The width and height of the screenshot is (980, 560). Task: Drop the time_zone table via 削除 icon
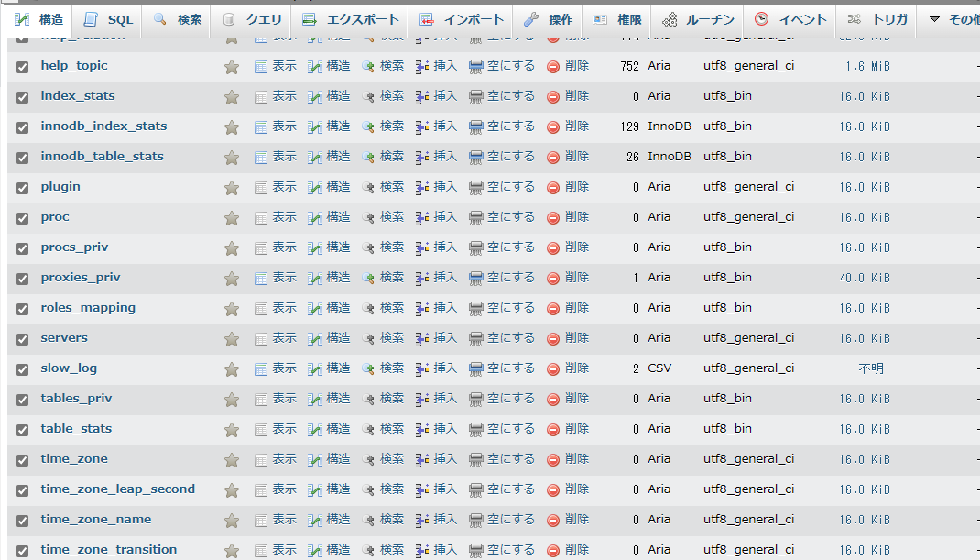coord(570,458)
